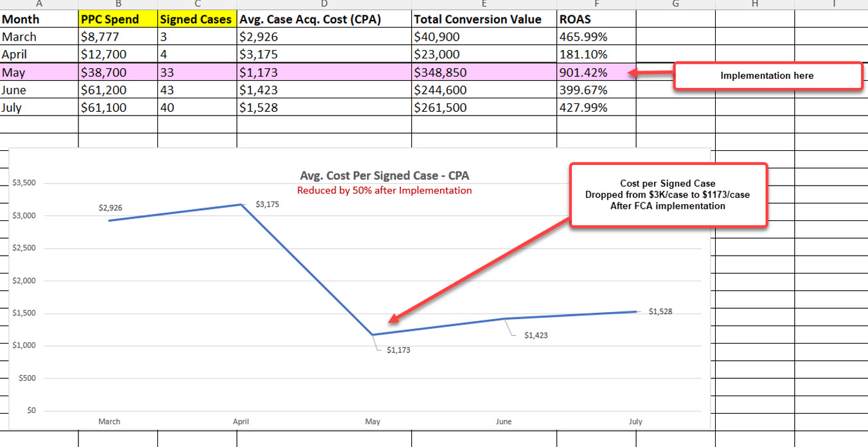Select the 'Implementation here' callout box
The image size is (868, 447).
[x=766, y=76]
